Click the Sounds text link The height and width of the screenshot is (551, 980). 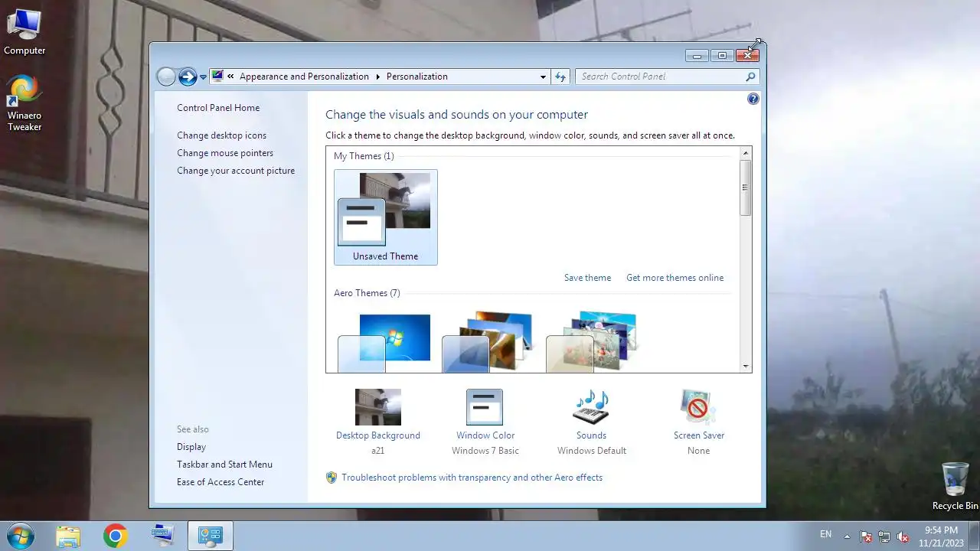(x=591, y=435)
